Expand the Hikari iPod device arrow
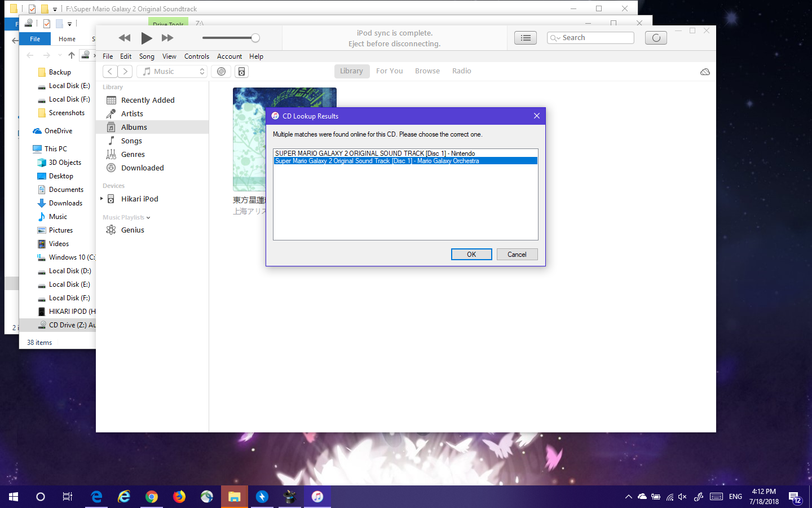812x508 pixels. click(101, 199)
